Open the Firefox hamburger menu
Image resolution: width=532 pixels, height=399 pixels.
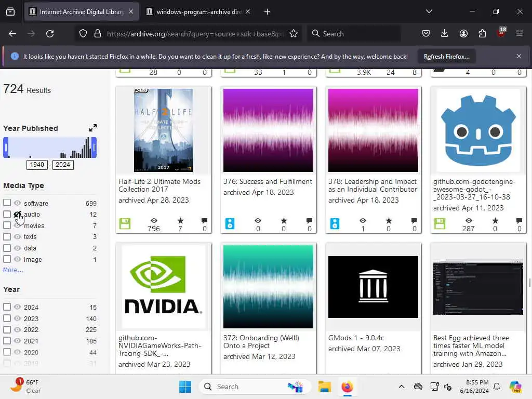pos(520,33)
